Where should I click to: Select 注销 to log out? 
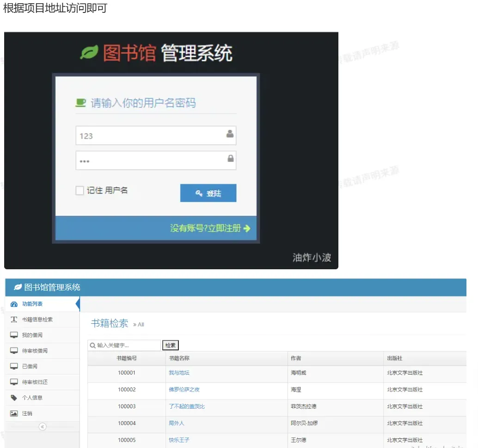coord(43,413)
